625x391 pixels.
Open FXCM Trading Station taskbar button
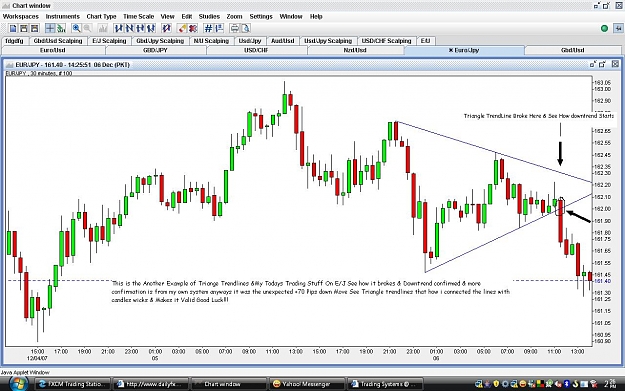pos(73,384)
